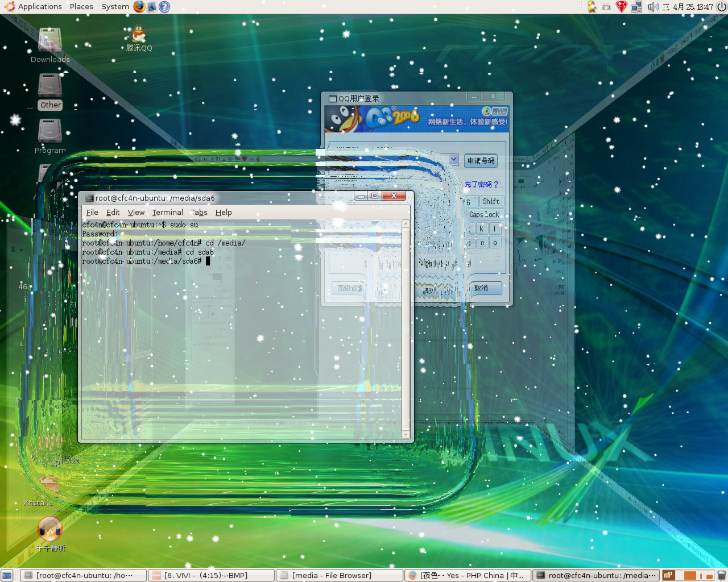Open the Firefox launcher in top panel

[139, 7]
